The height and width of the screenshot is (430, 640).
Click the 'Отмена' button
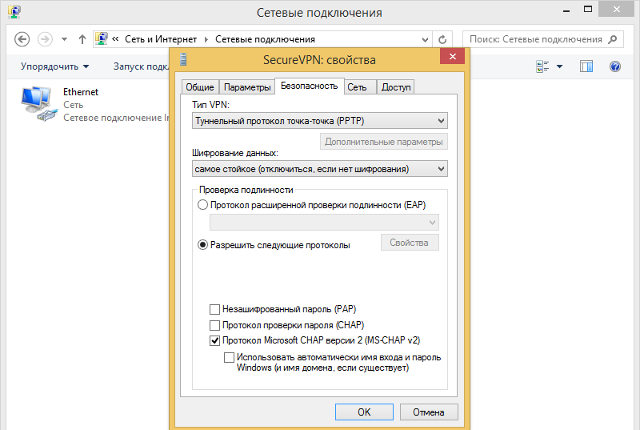pyautogui.click(x=429, y=412)
